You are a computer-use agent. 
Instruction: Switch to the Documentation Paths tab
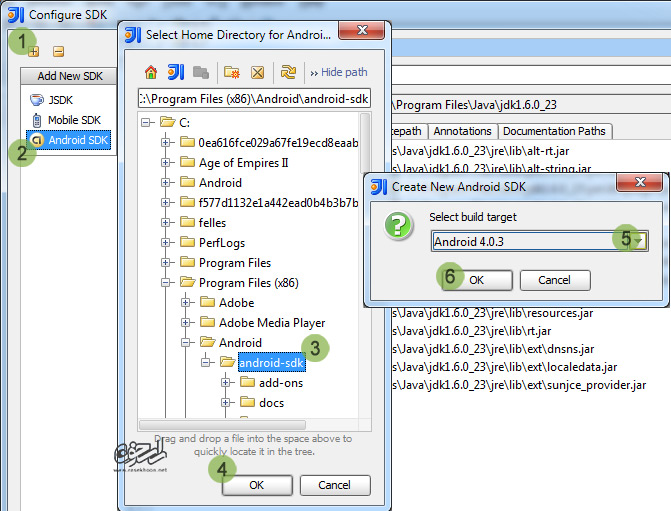pyautogui.click(x=553, y=131)
